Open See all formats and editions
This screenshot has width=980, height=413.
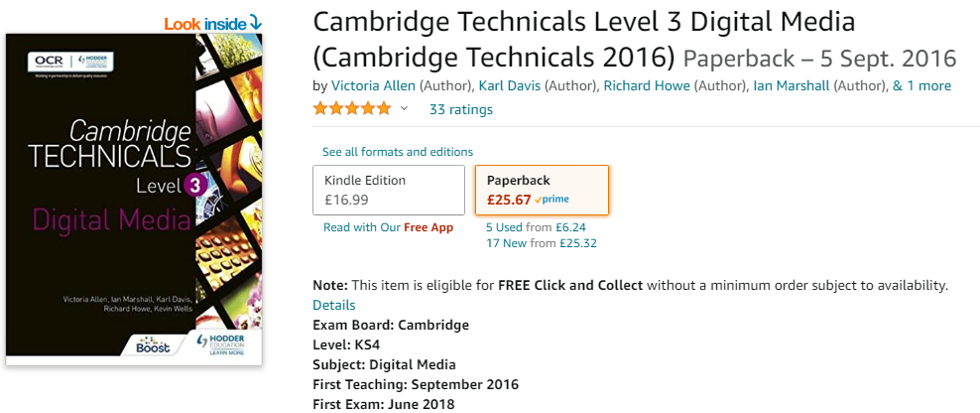coord(398,152)
